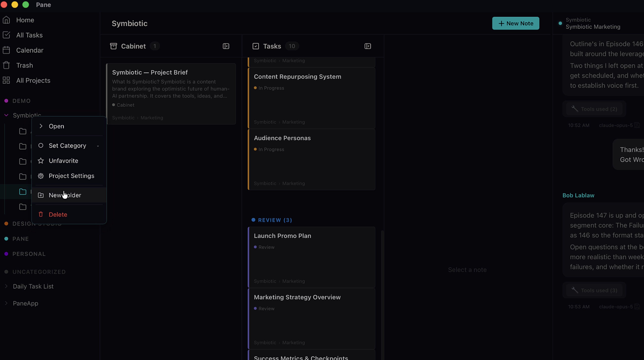
Task: Click the wrench icon in Tools used (3)
Action: (x=575, y=290)
